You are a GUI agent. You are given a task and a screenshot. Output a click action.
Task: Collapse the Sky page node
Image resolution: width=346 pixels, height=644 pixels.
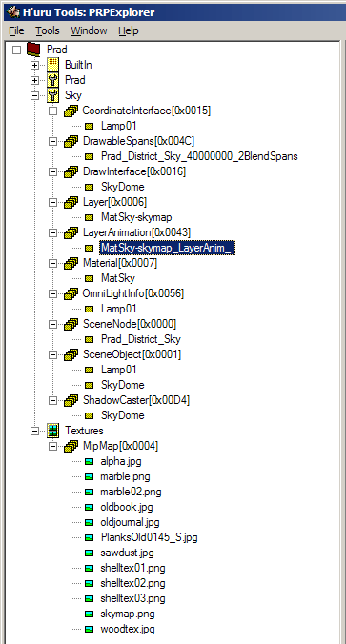(35, 95)
